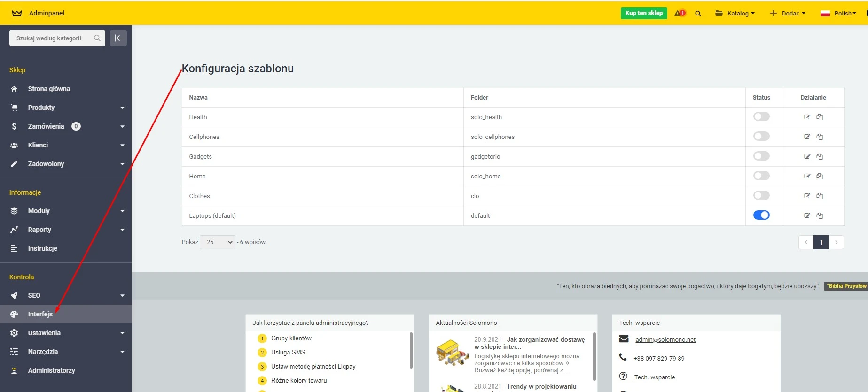Click the edit icon for Gadgets template
Viewport: 868px width, 392px height.
point(807,156)
